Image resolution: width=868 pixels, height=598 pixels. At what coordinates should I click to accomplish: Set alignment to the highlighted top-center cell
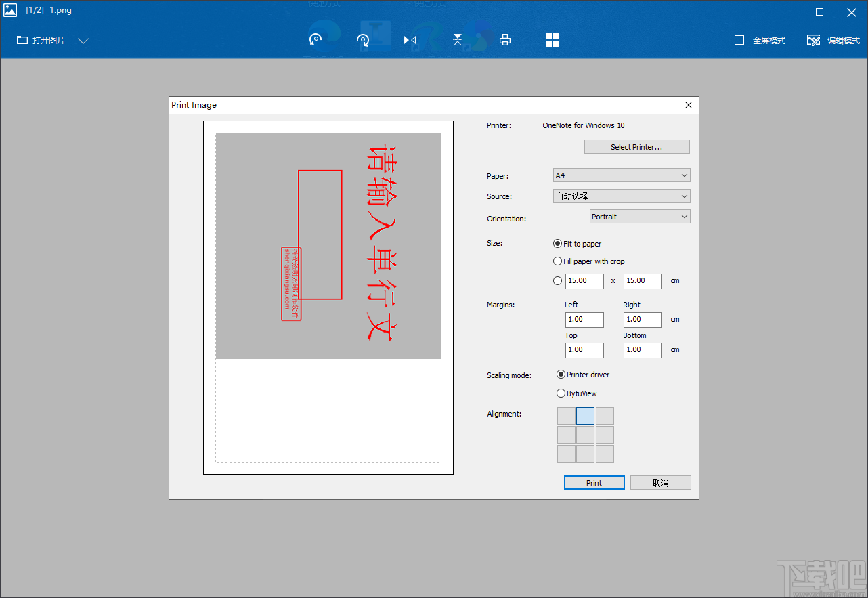coord(586,416)
